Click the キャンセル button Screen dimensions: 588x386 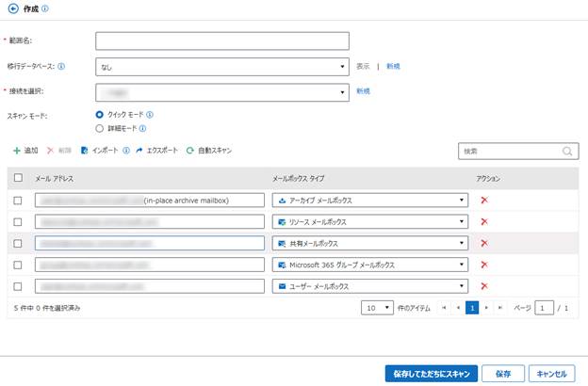551,374
